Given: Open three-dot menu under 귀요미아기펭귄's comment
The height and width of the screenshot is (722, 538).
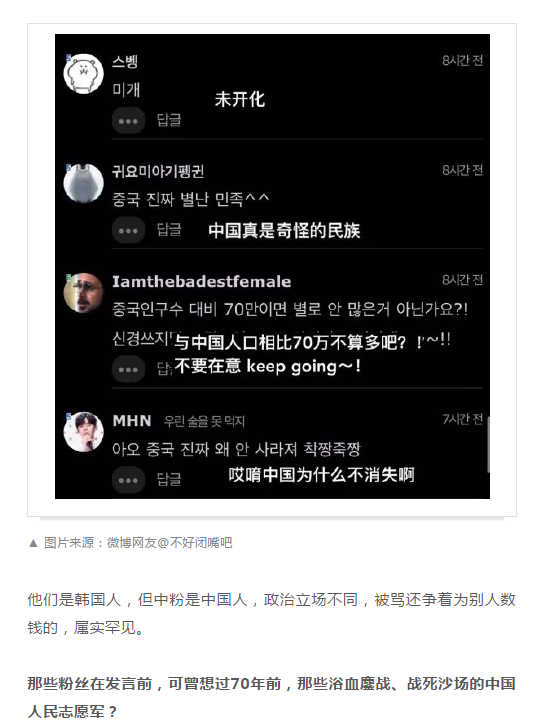Looking at the screenshot, I should pyautogui.click(x=129, y=230).
